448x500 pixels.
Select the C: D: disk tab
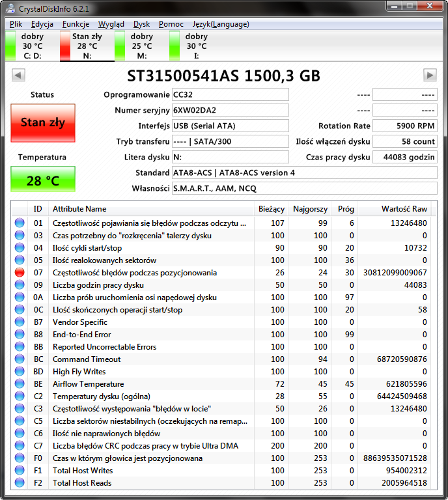point(33,46)
